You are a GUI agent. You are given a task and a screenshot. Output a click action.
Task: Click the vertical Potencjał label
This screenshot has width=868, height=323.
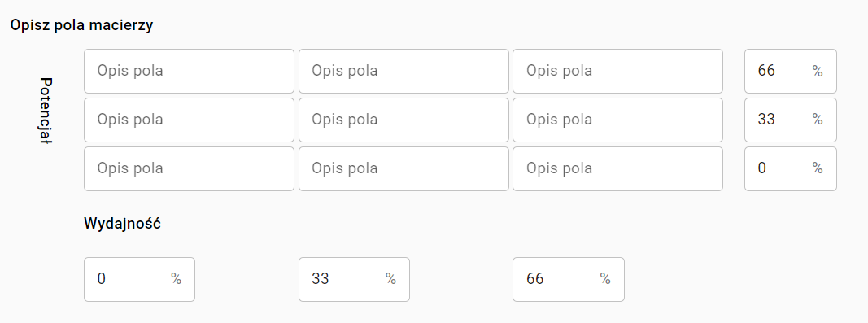click(46, 111)
